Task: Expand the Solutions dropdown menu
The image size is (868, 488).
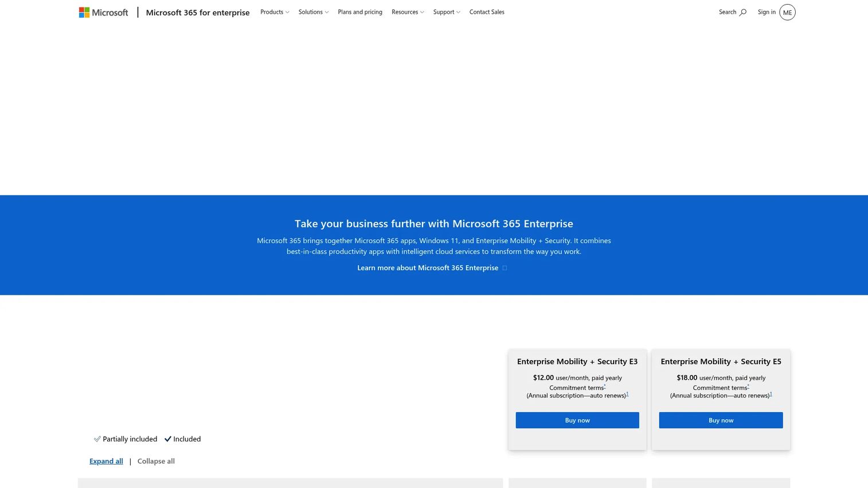Action: tap(314, 12)
